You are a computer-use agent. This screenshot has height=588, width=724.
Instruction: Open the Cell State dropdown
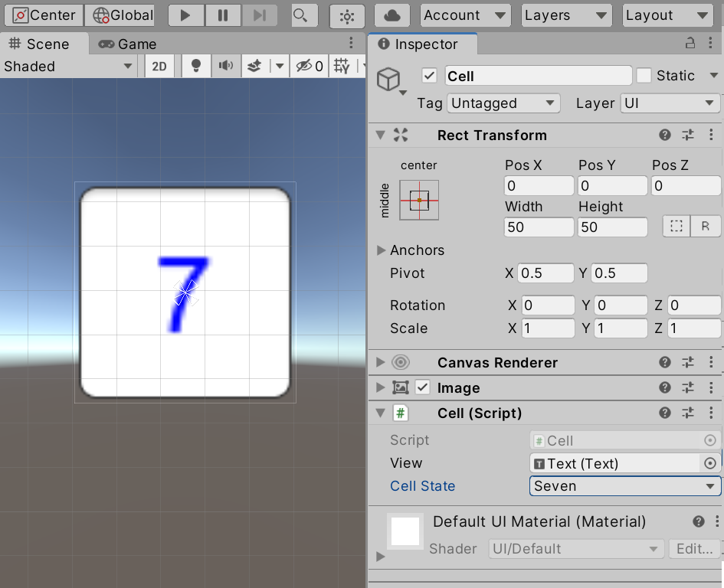pos(624,486)
